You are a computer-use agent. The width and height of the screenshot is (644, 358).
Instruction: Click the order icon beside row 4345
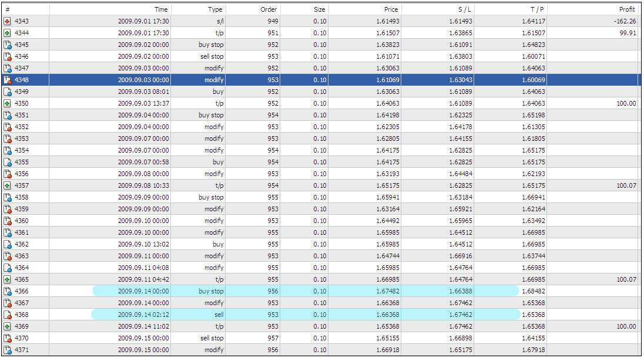point(8,45)
